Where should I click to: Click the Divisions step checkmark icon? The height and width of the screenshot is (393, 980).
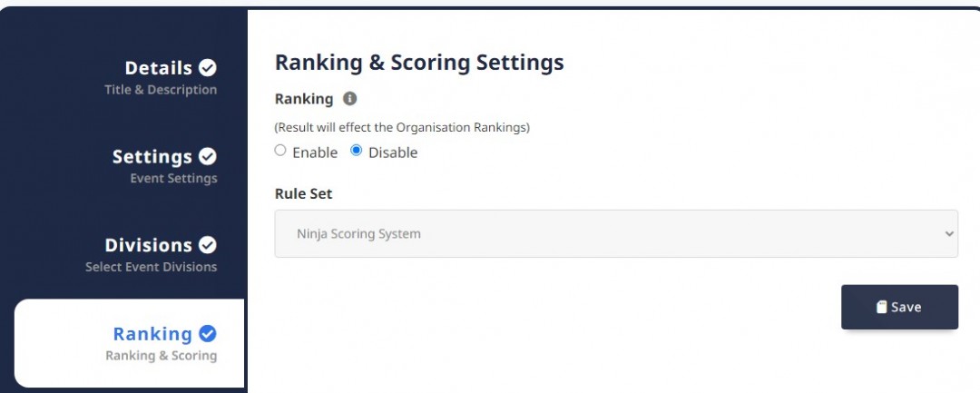(208, 245)
